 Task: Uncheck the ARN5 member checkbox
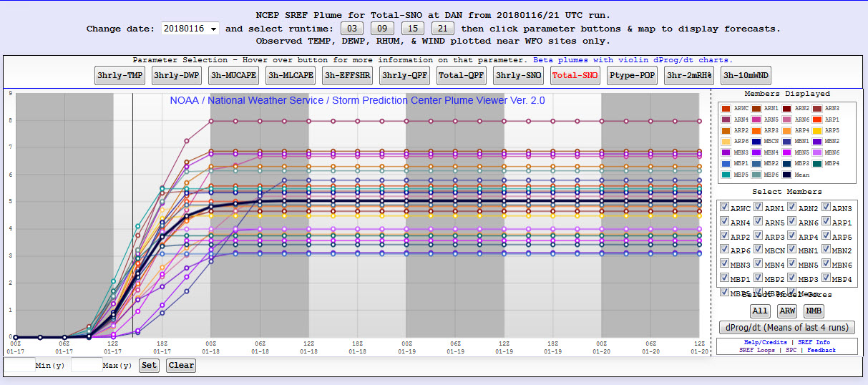click(x=759, y=222)
